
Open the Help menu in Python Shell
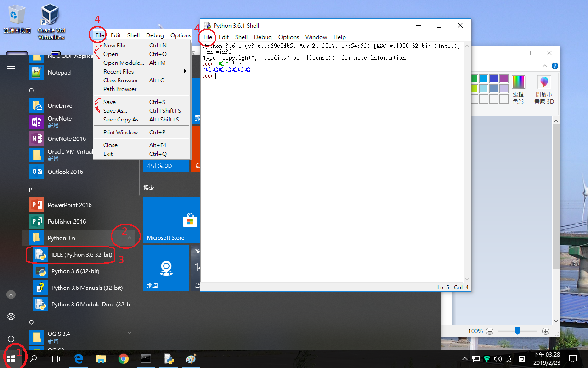point(339,37)
